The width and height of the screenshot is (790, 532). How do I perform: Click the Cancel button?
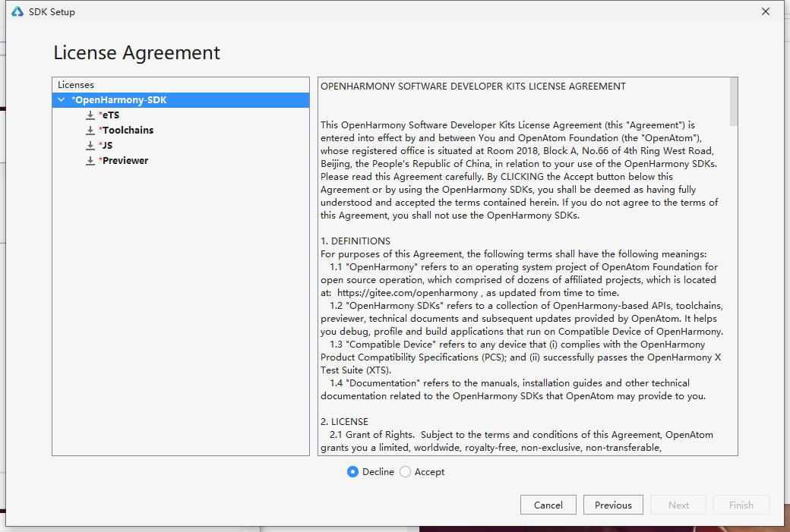[x=548, y=505]
